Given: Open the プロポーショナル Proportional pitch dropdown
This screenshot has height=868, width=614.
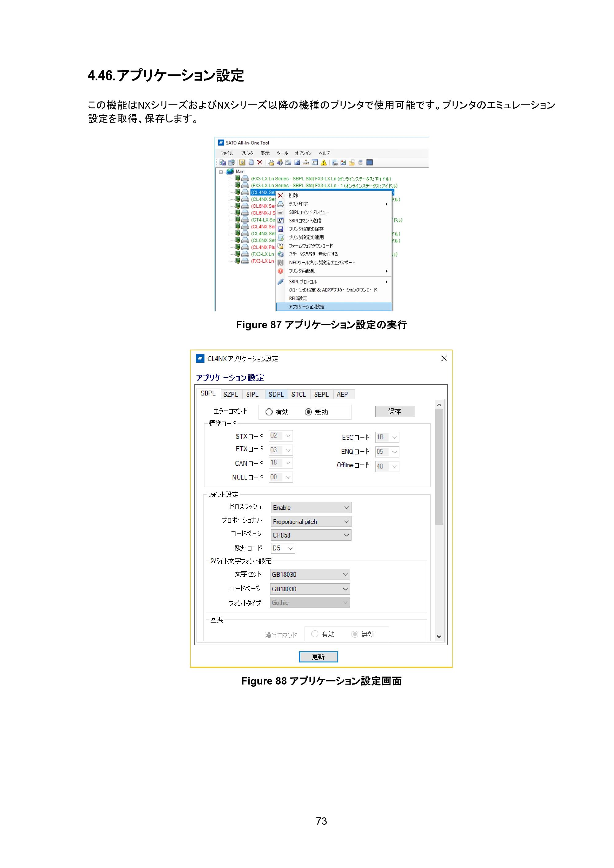Looking at the screenshot, I should (x=311, y=522).
